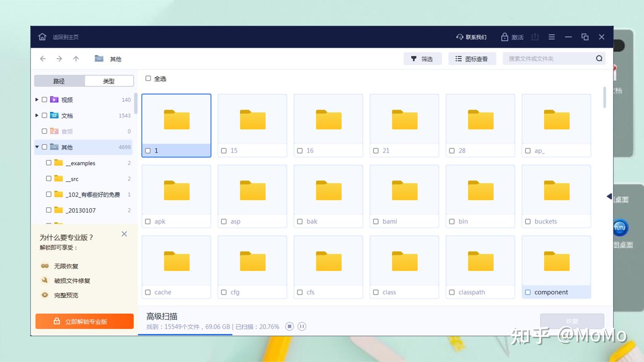Viewport: 644px width, 362px height.
Task: Open the baml folder icon
Action: pos(404,190)
